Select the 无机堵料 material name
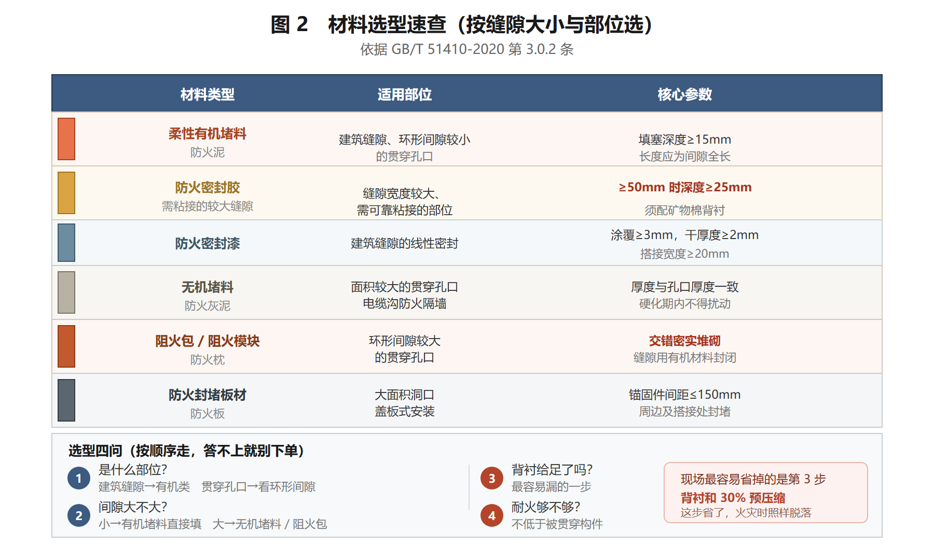Viewport: 934px width, 560px height. tap(208, 287)
